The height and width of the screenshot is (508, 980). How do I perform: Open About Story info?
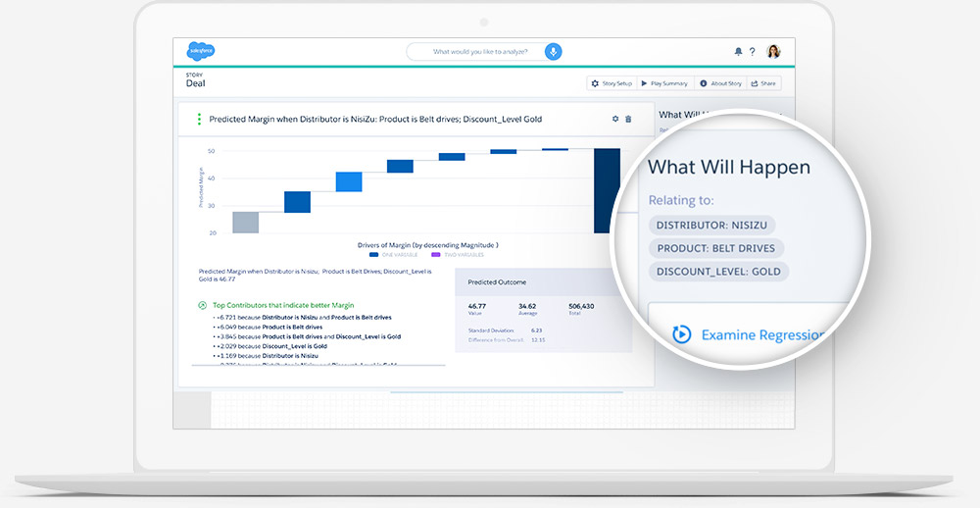(720, 83)
